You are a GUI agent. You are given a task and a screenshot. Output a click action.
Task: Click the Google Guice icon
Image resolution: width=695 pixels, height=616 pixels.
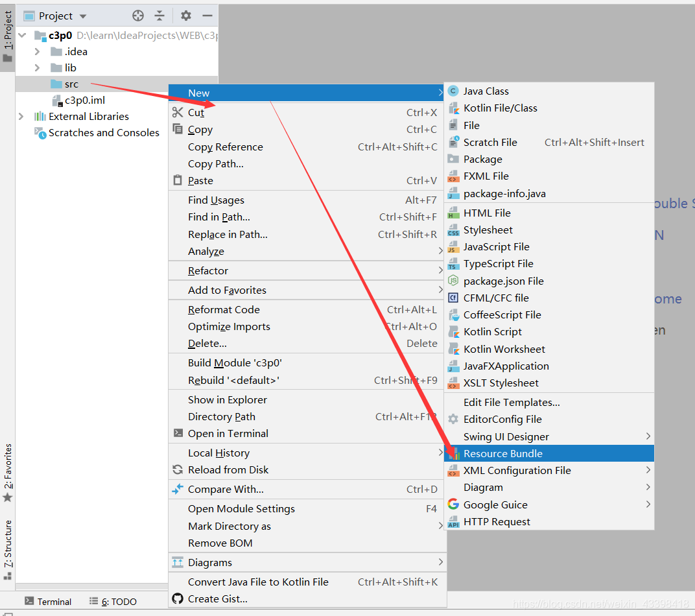point(453,504)
